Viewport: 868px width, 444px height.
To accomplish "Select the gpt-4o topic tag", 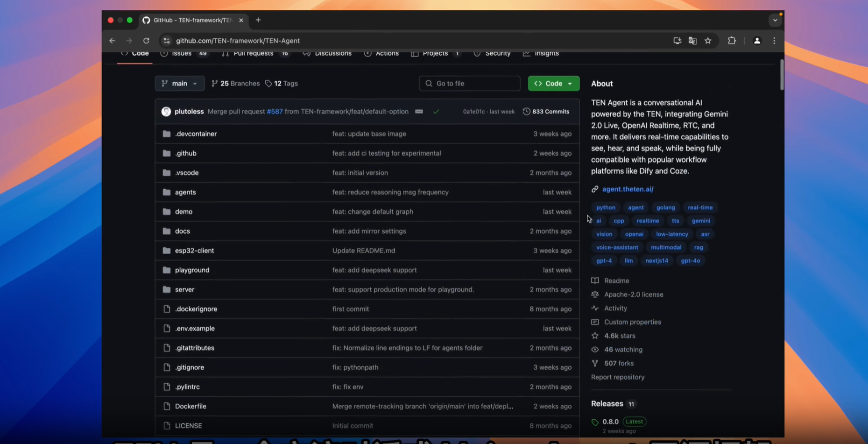I will click(690, 261).
